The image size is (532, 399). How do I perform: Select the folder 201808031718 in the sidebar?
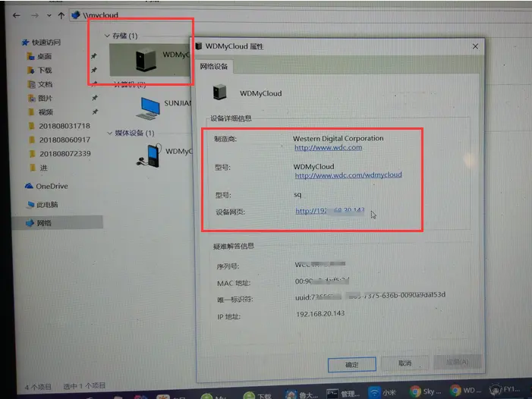pos(59,126)
